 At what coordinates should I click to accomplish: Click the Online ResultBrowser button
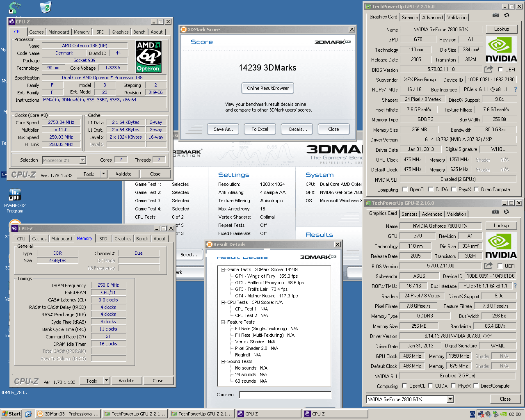coord(268,88)
